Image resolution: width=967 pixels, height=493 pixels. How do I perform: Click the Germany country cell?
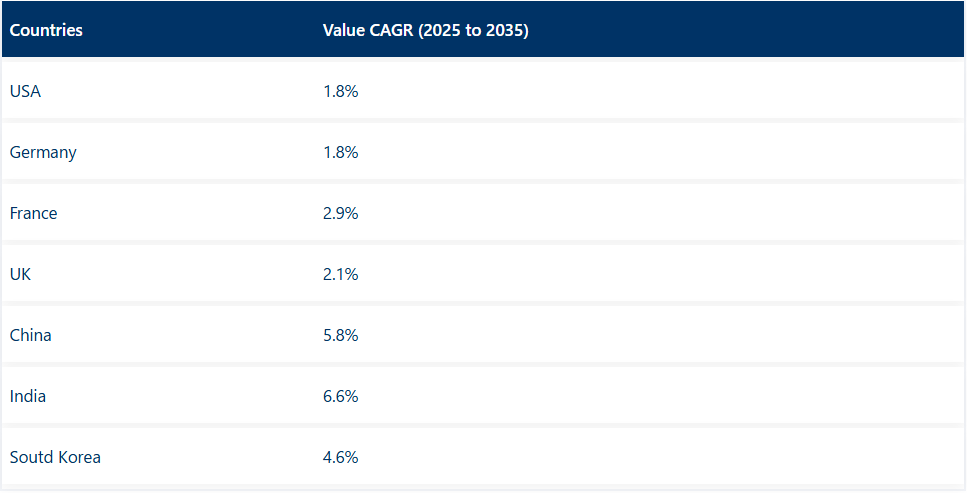(43, 152)
